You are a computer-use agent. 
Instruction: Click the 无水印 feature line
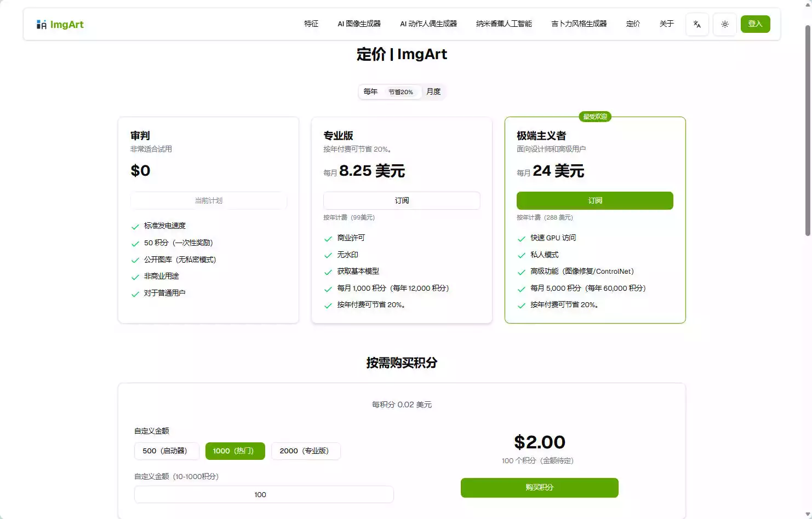[x=348, y=255]
